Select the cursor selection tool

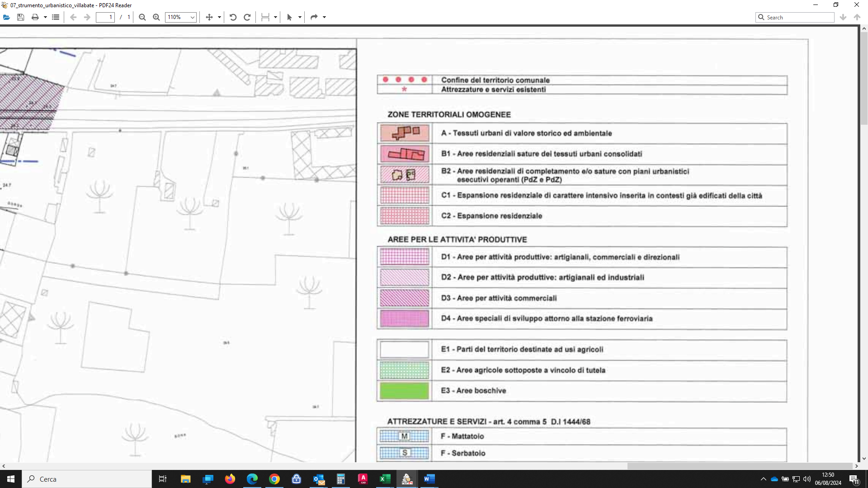(289, 17)
